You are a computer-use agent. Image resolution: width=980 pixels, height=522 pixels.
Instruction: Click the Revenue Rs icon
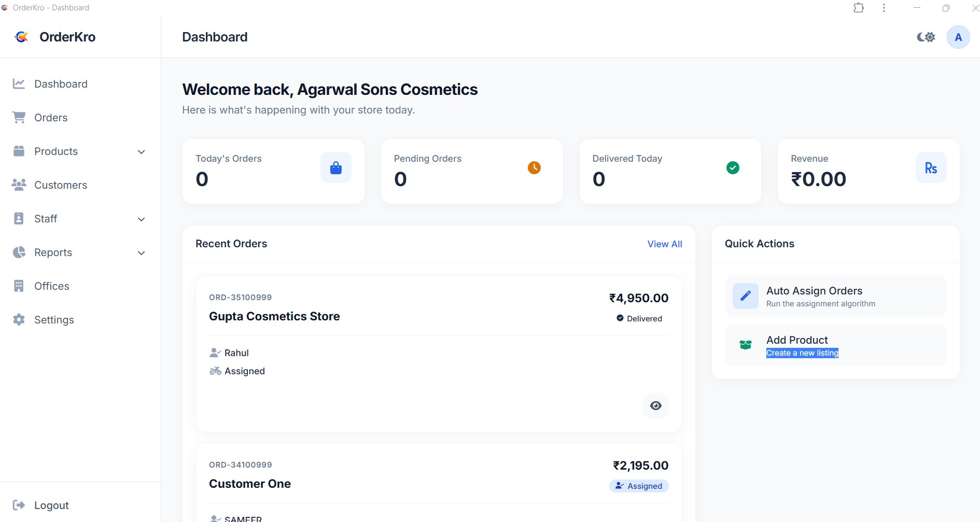tap(931, 167)
